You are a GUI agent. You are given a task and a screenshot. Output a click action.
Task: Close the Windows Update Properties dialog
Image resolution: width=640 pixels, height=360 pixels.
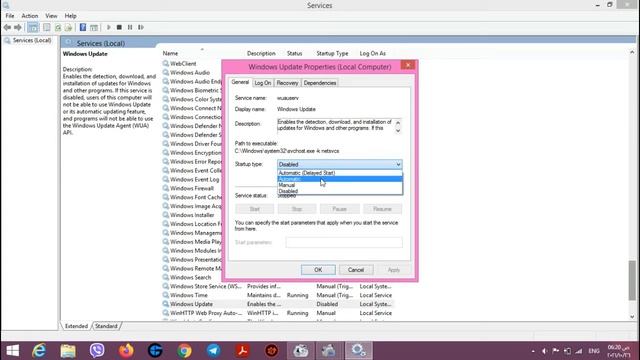pos(407,65)
